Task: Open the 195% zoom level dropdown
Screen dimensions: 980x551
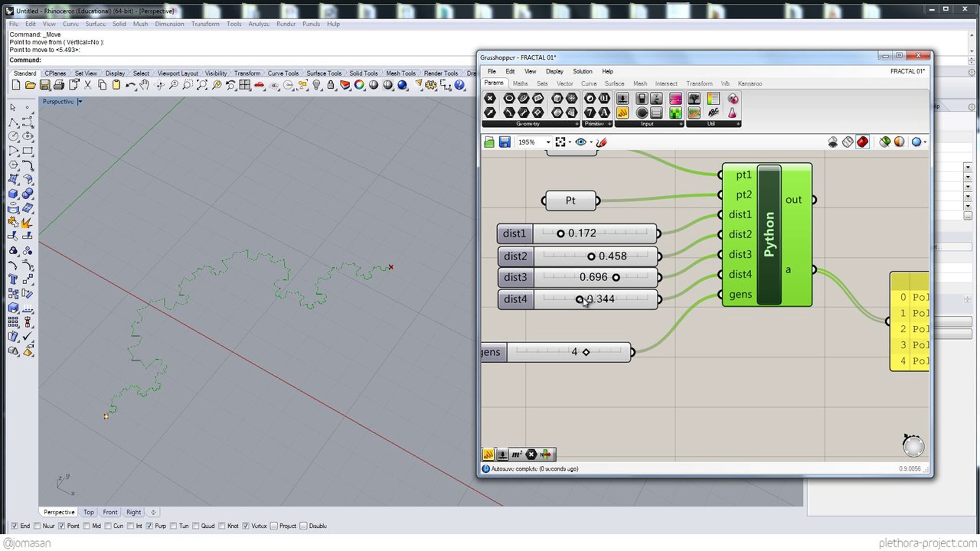Action: [548, 142]
